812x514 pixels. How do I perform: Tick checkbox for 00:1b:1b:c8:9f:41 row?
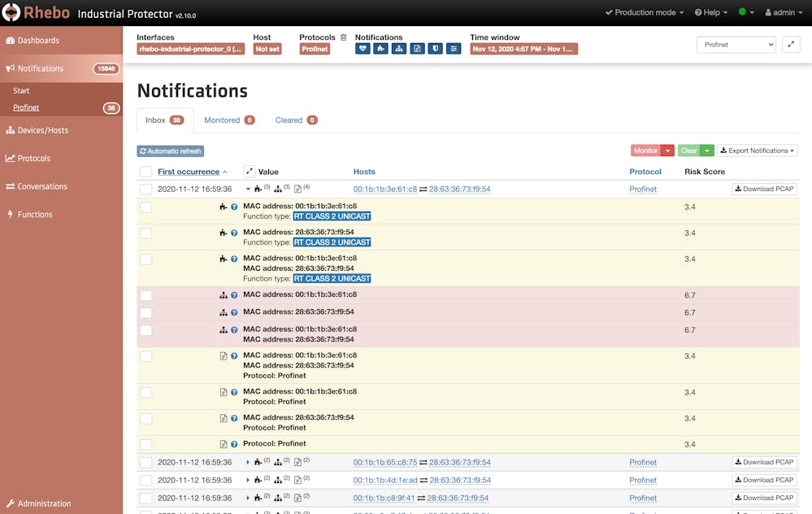coord(146,498)
